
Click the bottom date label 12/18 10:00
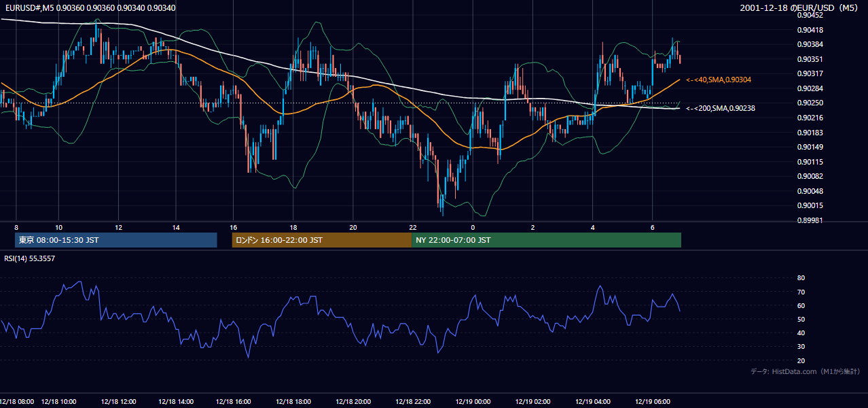[58, 402]
